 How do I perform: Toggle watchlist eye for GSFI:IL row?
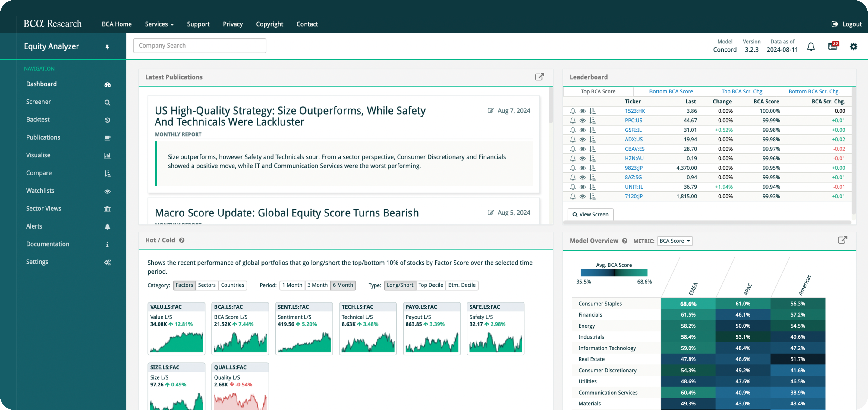click(582, 130)
